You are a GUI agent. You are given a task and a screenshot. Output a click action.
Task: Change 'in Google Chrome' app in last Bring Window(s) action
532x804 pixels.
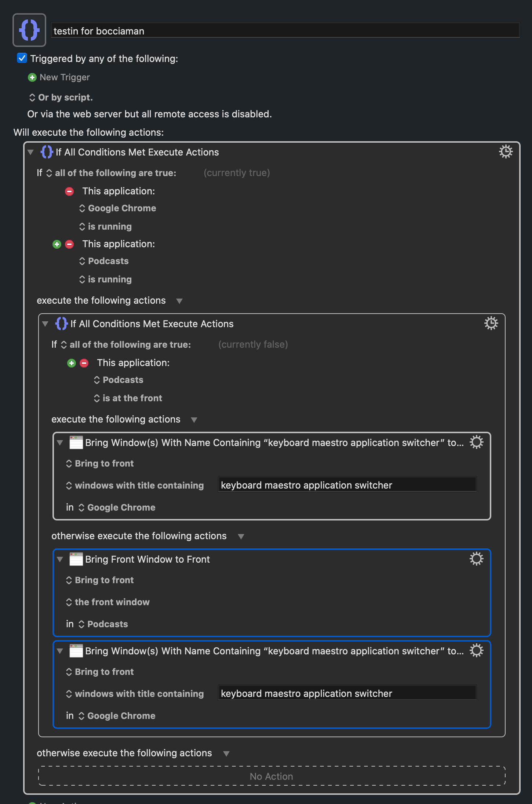click(x=117, y=716)
